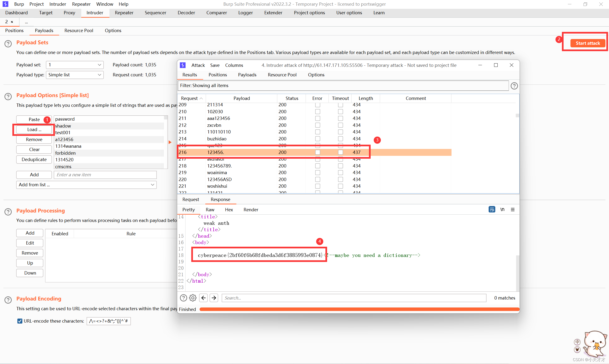Open the Payload Processing help icon
The image size is (609, 364).
pyautogui.click(x=8, y=212)
